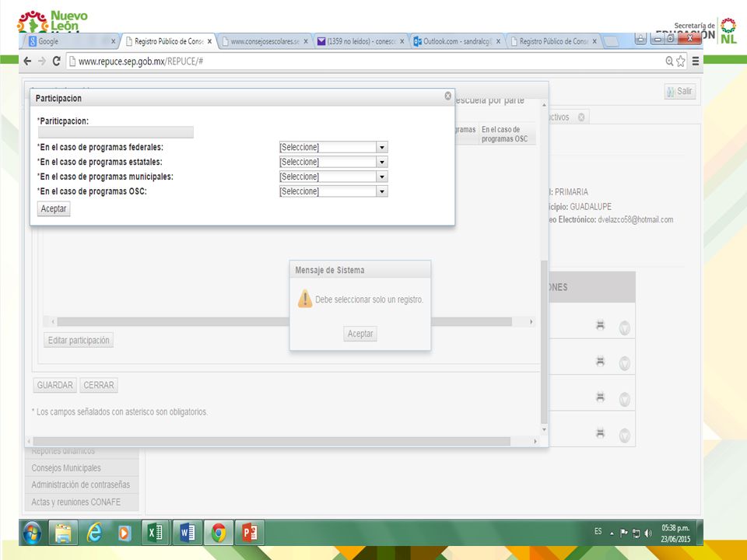Click the topmost printer icon in the list
Viewport: 747px width, 560px height.
click(x=600, y=325)
